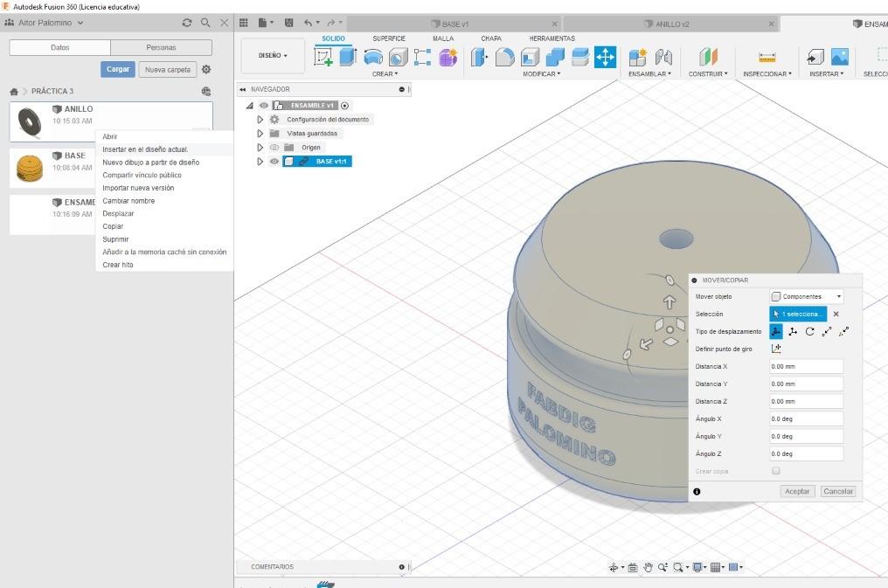The image size is (888, 588).
Task: Cancel the Mover/Copiar dialog
Action: click(x=838, y=491)
